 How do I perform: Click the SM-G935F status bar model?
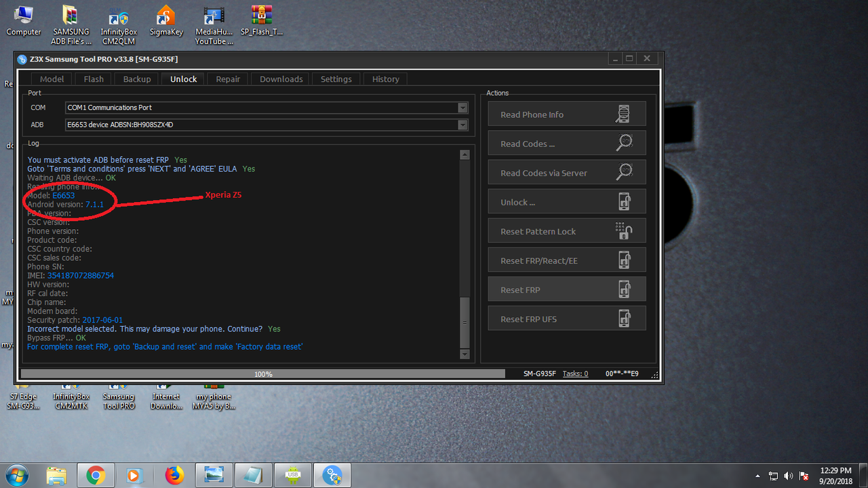tap(540, 373)
